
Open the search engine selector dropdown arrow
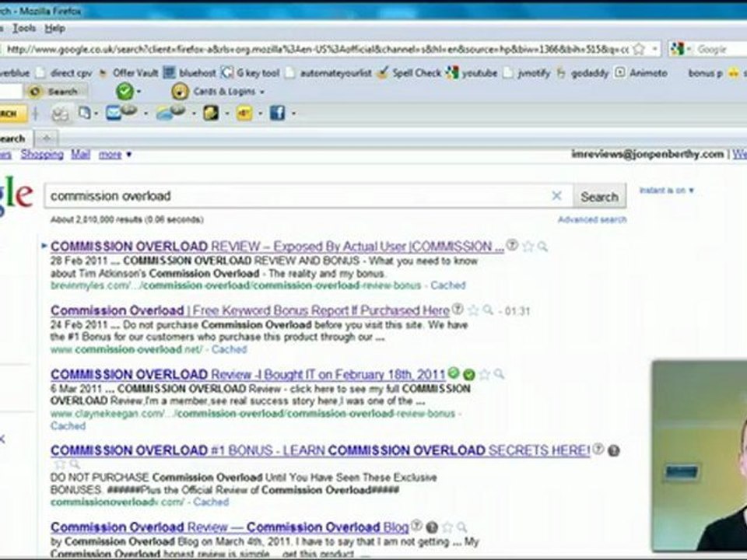688,49
